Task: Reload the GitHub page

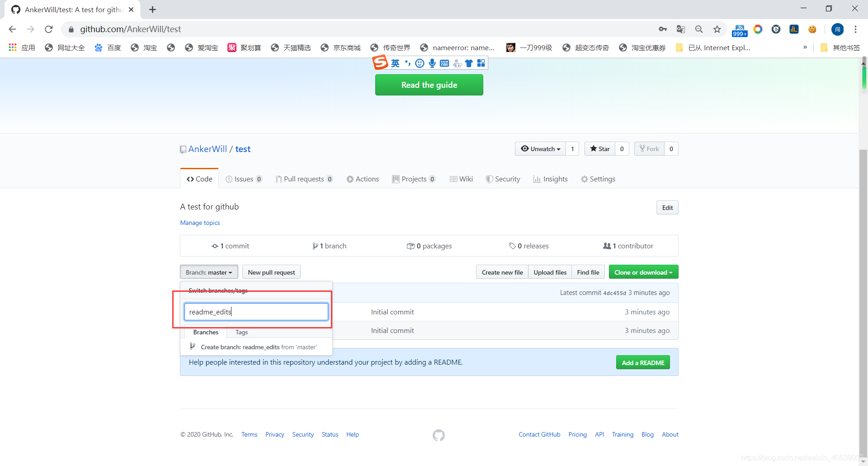Action: click(x=49, y=29)
